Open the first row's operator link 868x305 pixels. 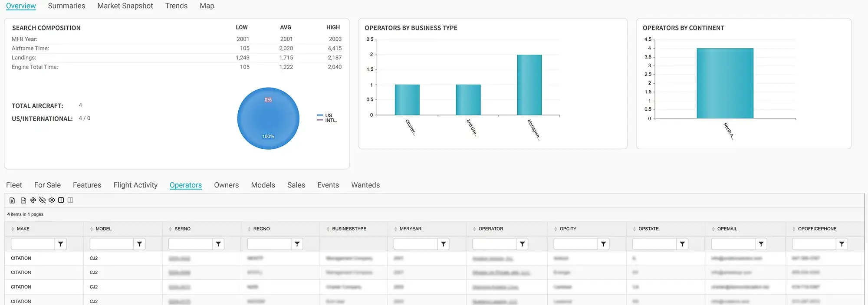493,259
